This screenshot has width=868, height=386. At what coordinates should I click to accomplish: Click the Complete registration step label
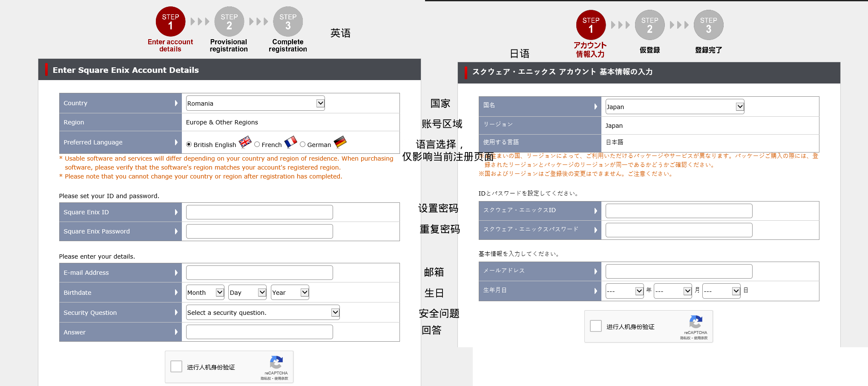(x=288, y=46)
